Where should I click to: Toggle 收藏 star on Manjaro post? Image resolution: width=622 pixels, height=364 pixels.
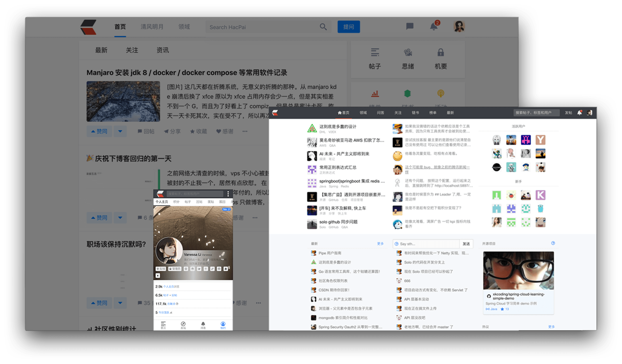click(x=199, y=132)
